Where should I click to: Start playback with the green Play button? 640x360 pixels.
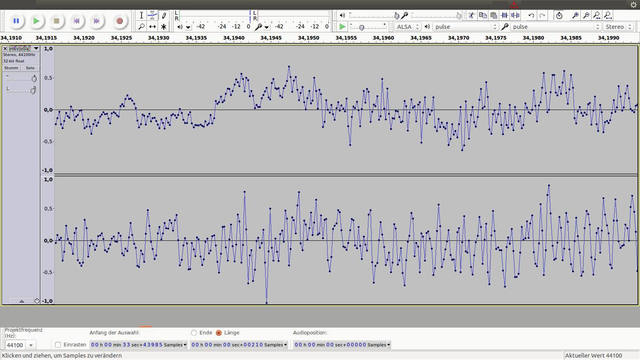point(36,21)
